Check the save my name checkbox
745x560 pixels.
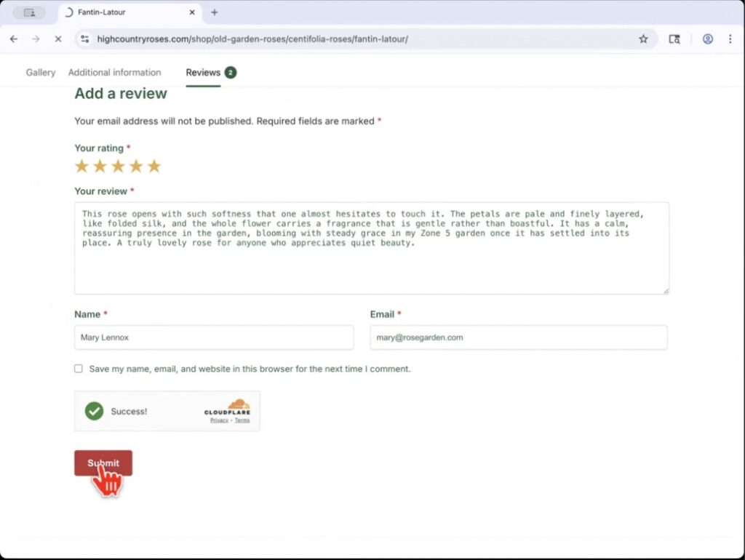click(x=79, y=369)
